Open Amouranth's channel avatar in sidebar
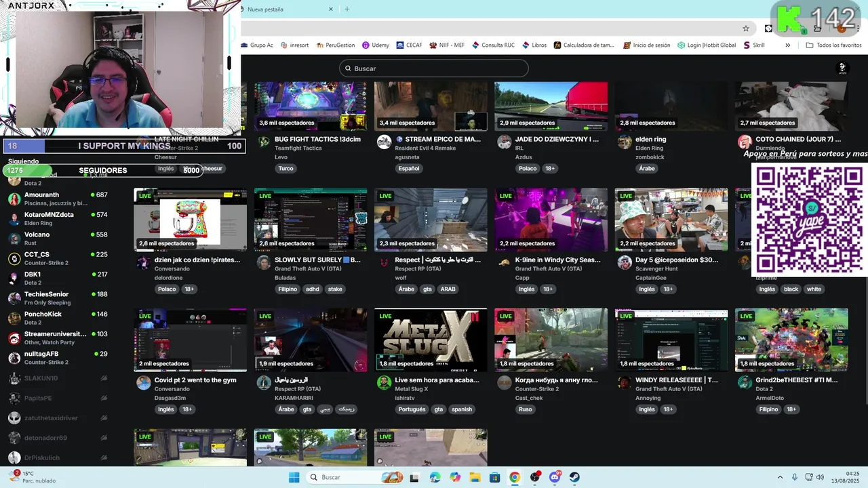The height and width of the screenshot is (488, 868). tap(14, 199)
